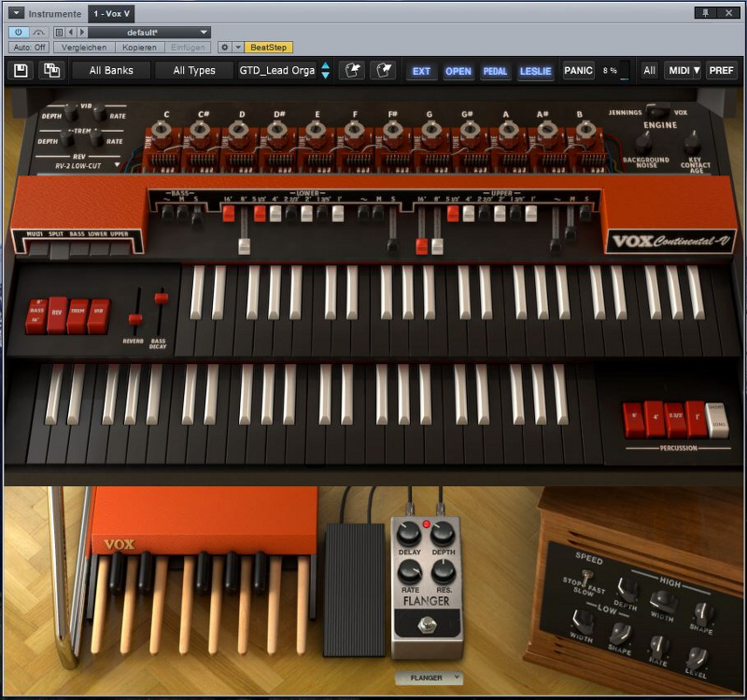Open the MIDI configuration dropdown
Screen dimensions: 747x700
pyautogui.click(x=684, y=71)
